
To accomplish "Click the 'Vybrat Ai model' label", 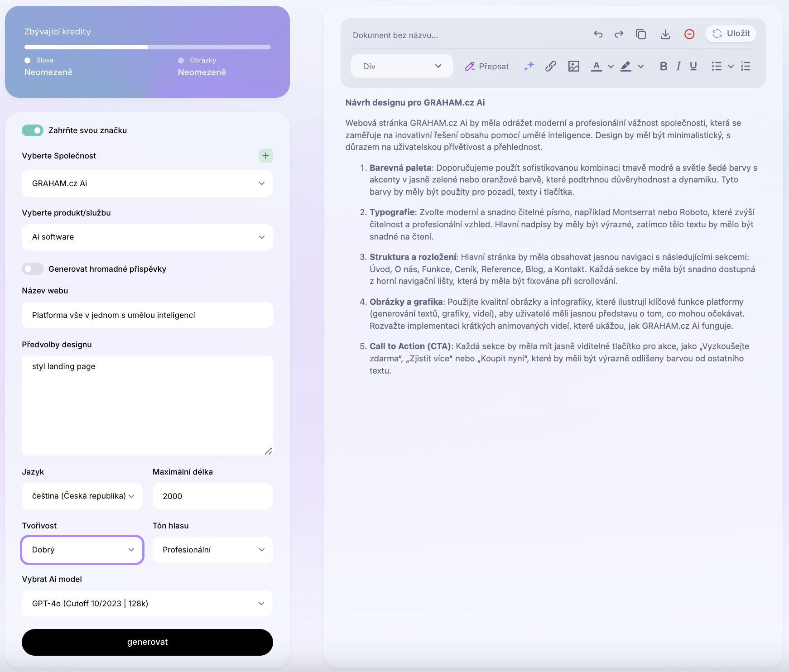I will point(52,579).
